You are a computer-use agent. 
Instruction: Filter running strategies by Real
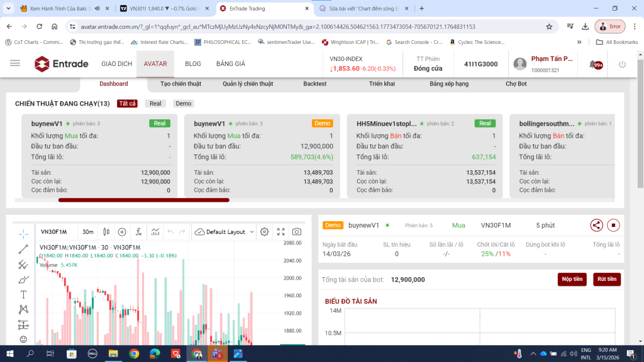(x=155, y=104)
